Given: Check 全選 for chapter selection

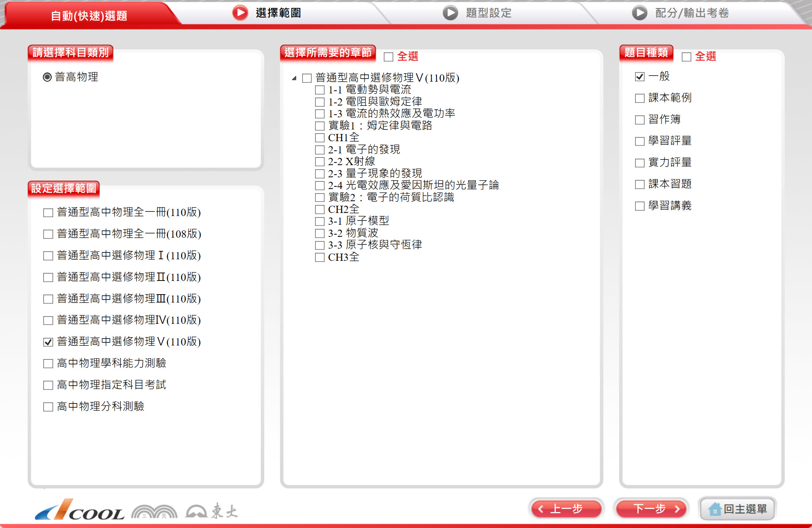Looking at the screenshot, I should click(x=388, y=57).
